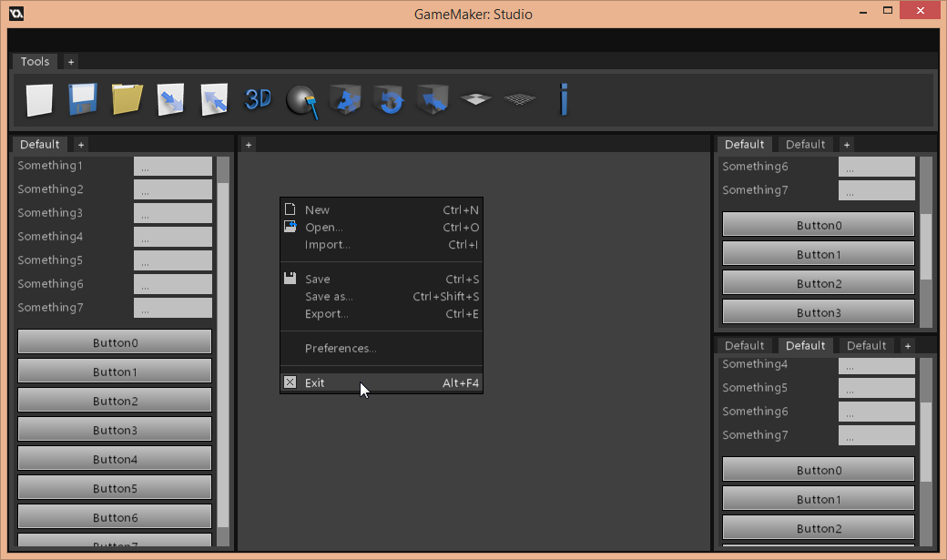Click the Something1 input field in left panel
947x560 pixels.
click(173, 166)
